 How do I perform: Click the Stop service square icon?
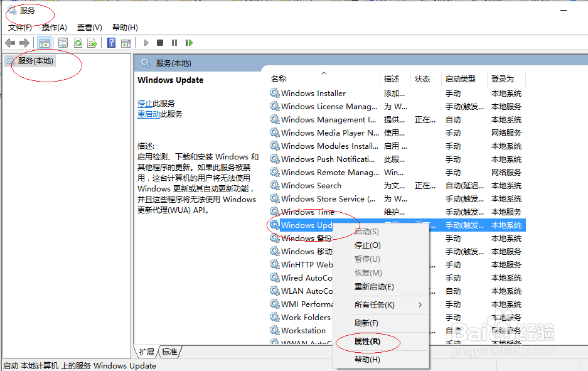pyautogui.click(x=160, y=43)
